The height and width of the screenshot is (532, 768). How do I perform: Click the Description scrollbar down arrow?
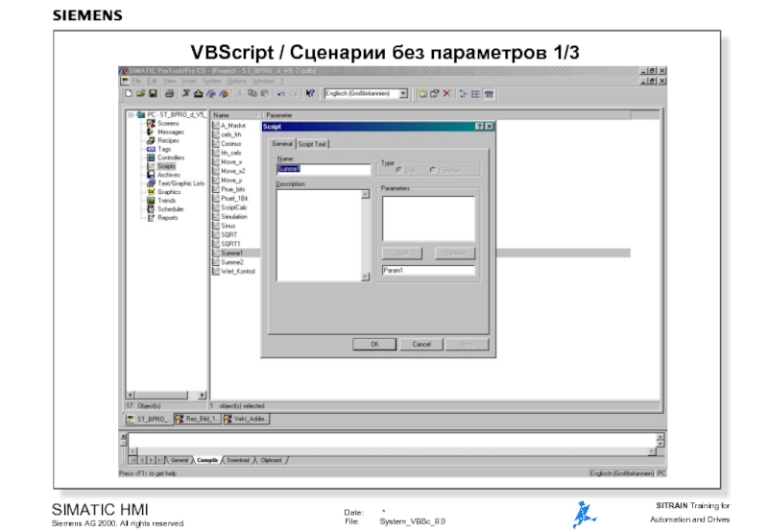[366, 277]
